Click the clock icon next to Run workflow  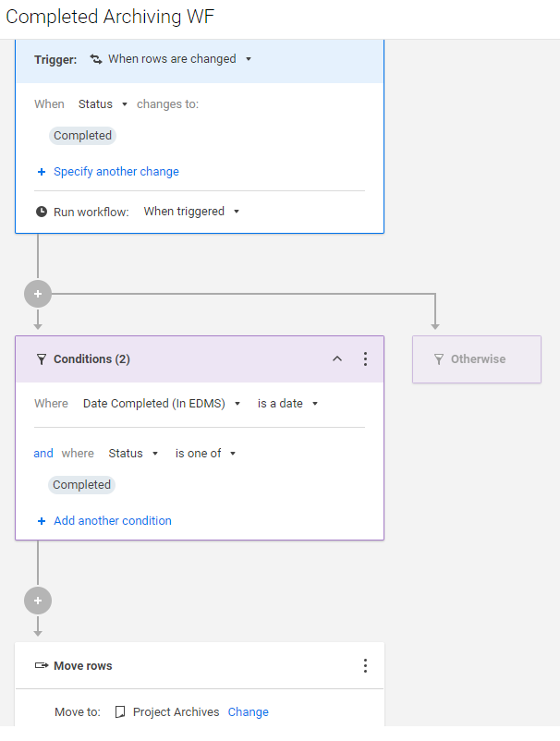[x=42, y=212]
